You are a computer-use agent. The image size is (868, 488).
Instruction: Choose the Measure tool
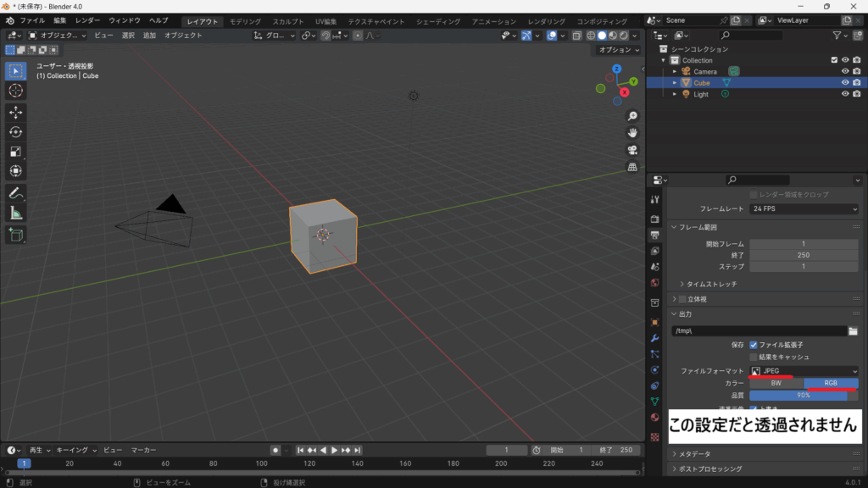click(16, 213)
